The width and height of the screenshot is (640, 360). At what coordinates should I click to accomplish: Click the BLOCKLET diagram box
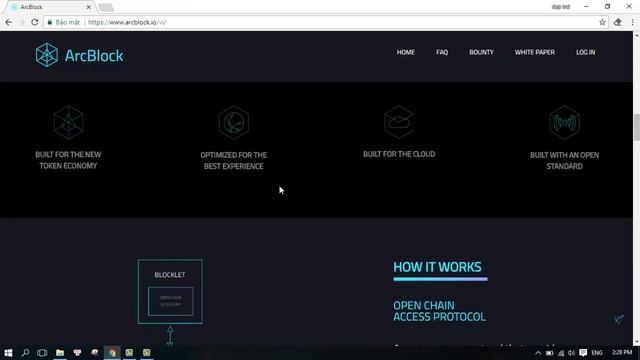tap(170, 291)
